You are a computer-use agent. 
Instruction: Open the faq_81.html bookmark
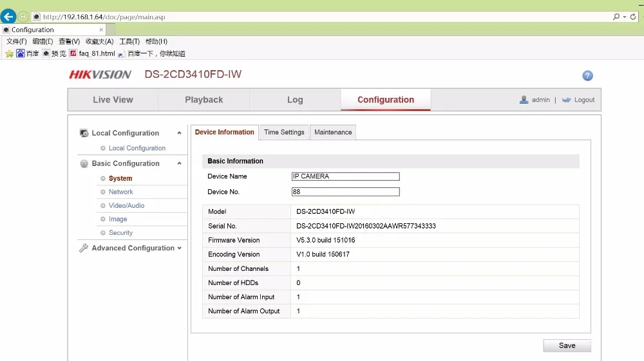point(92,53)
